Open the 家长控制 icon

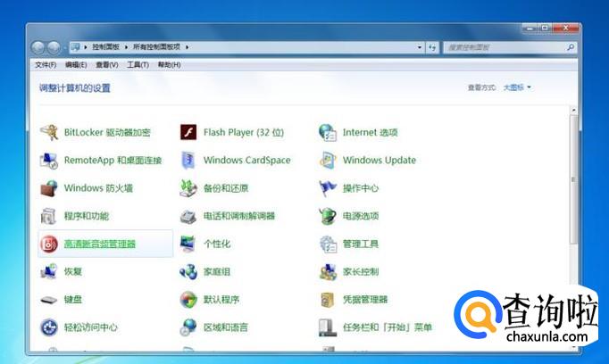[328, 271]
